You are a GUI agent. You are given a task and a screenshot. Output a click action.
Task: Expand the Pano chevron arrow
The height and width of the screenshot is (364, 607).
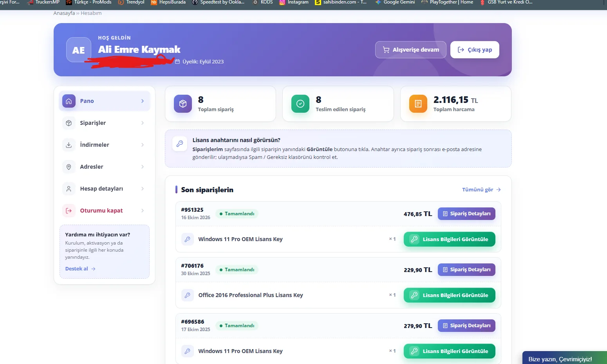143,101
